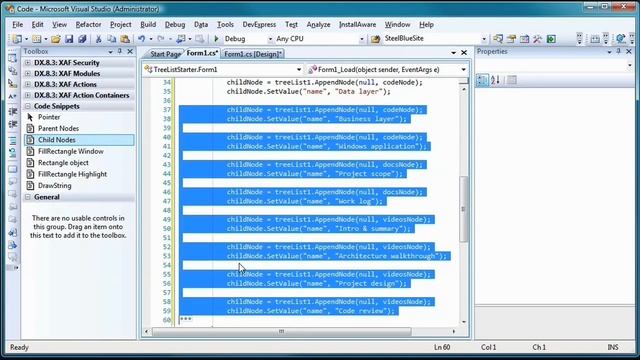The height and width of the screenshot is (360, 640).
Task: Select the Pointer item in Toolbox
Action: coord(80,117)
